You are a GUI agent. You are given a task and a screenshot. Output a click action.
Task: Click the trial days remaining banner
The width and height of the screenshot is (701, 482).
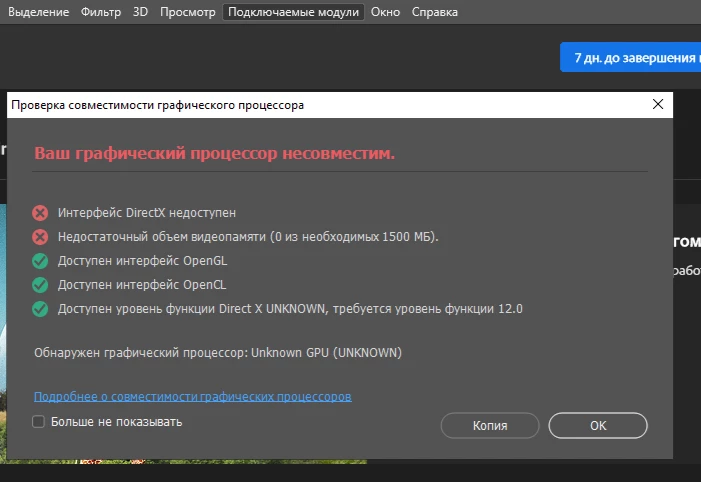[630, 57]
